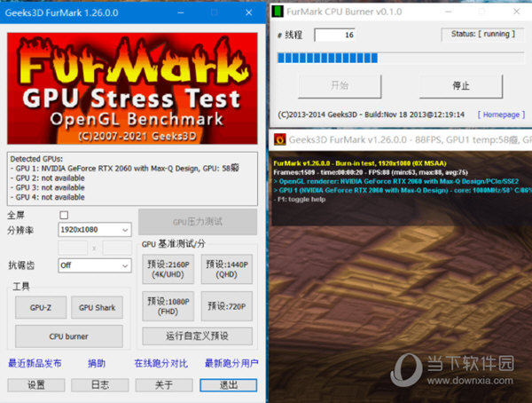Viewport: 532px width, 403px height.
Task: Click the Burn-in test 1920x1080 header line
Action: tap(360, 163)
